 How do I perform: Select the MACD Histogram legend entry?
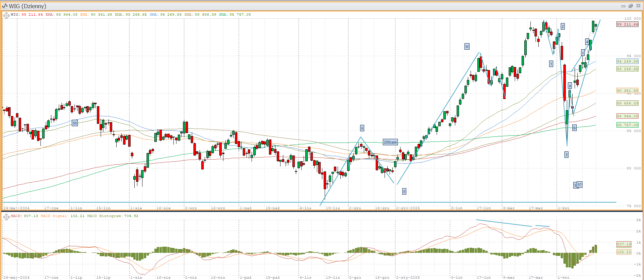pos(113,216)
